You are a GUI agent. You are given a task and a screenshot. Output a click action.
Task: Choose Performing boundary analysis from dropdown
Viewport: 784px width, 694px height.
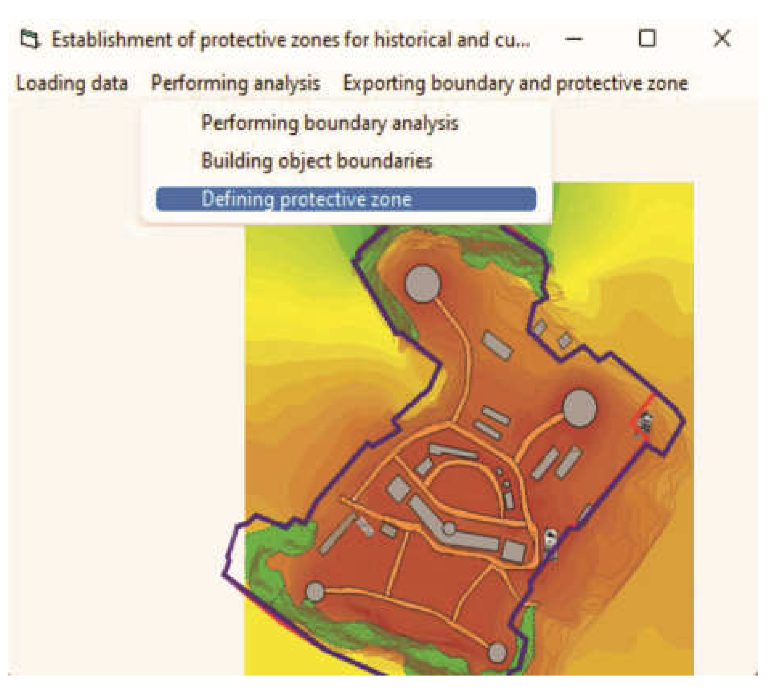click(x=329, y=123)
